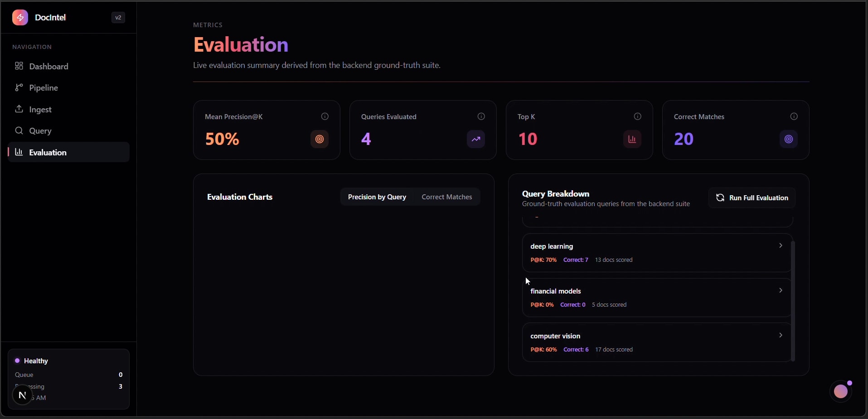
Task: Select the Dashboard grid icon in sidebar
Action: (19, 66)
